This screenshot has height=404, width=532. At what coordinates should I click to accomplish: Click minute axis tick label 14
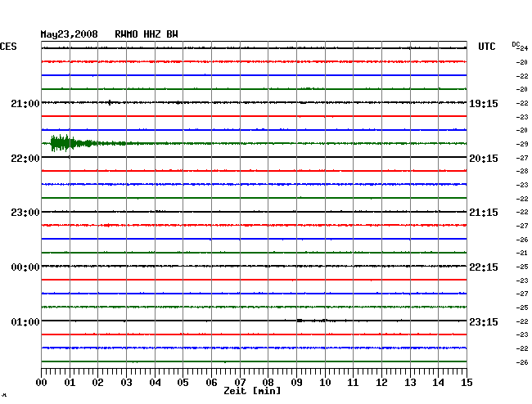[438, 383]
